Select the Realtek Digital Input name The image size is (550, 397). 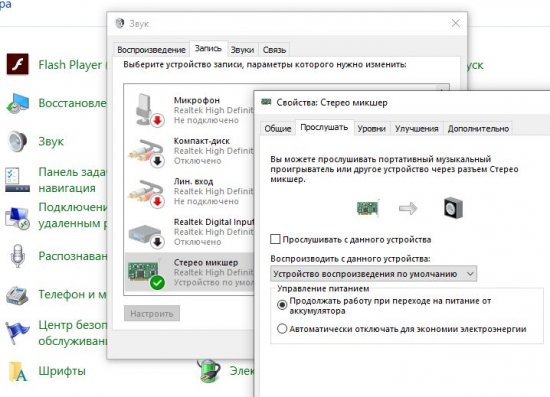214,222
